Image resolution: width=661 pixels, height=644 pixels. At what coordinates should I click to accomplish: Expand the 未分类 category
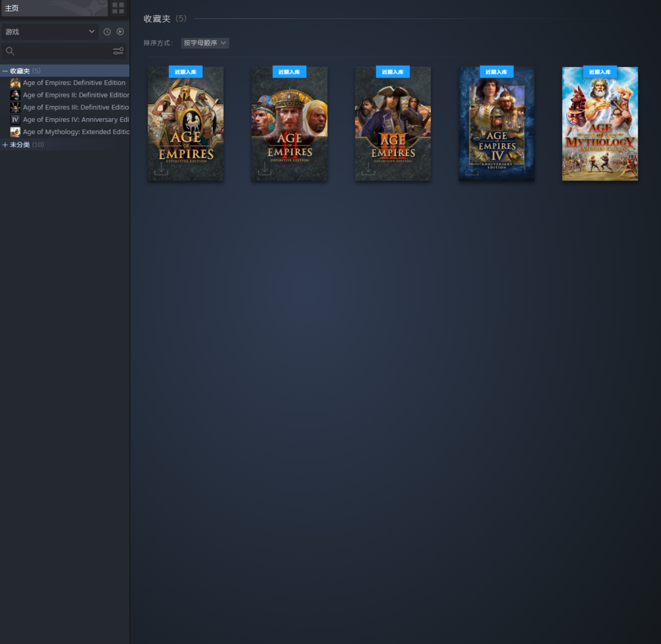pyautogui.click(x=6, y=145)
